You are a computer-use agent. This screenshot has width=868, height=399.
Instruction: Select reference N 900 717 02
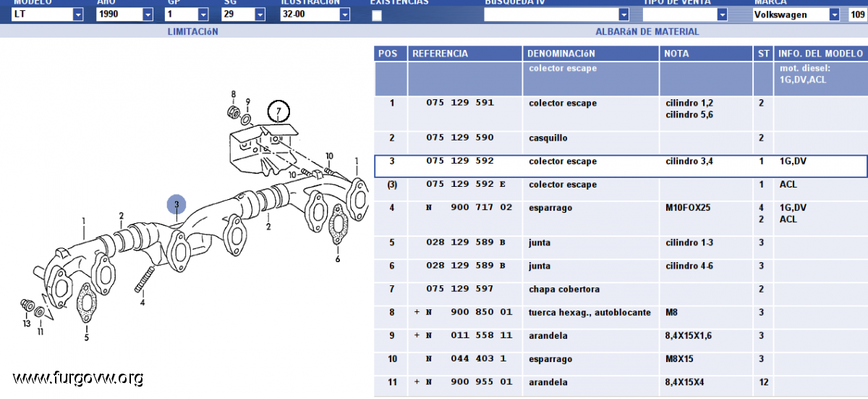[469, 208]
